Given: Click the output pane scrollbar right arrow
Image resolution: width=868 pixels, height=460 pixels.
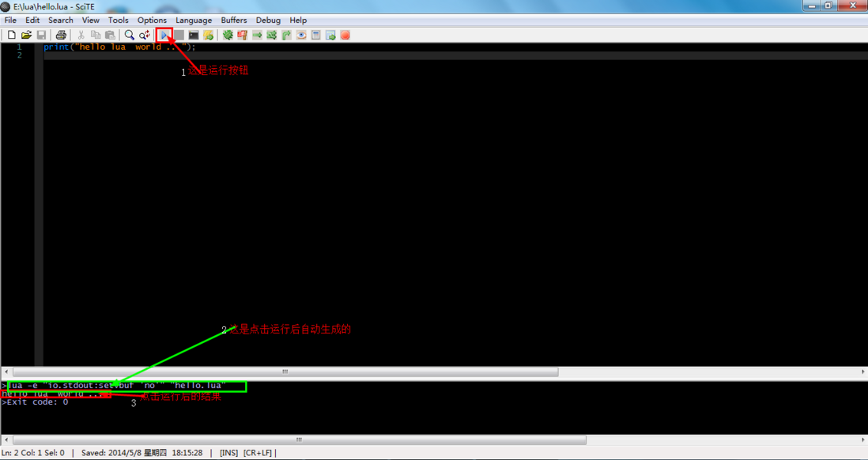Looking at the screenshot, I should [x=863, y=440].
